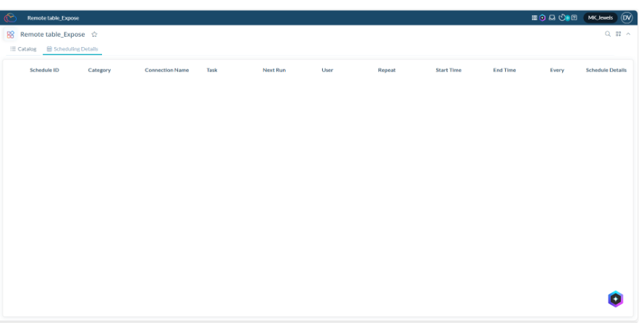Image resolution: width=644 pixels, height=329 pixels.
Task: Click the search magnifier icon
Action: click(x=608, y=34)
